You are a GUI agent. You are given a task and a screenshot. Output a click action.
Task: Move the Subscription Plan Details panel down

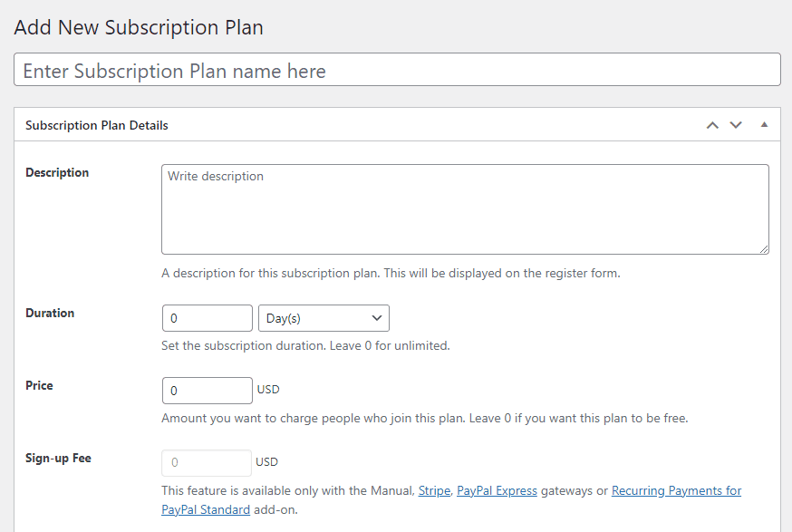click(736, 125)
